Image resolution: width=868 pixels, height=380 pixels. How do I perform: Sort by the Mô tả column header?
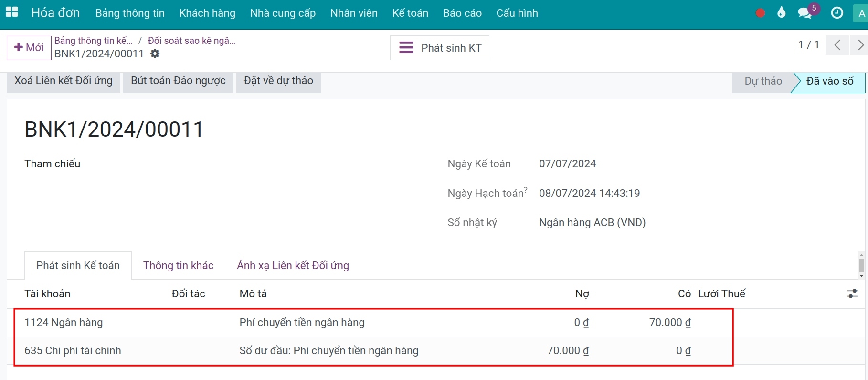[x=253, y=294]
